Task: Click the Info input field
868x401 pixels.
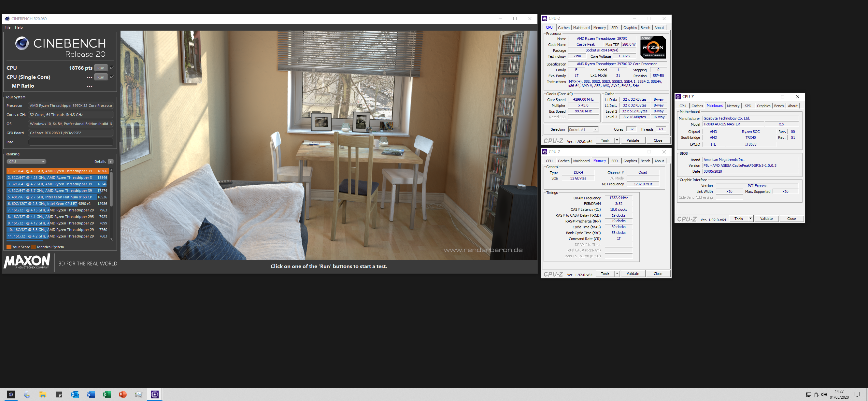Action: coord(71,142)
